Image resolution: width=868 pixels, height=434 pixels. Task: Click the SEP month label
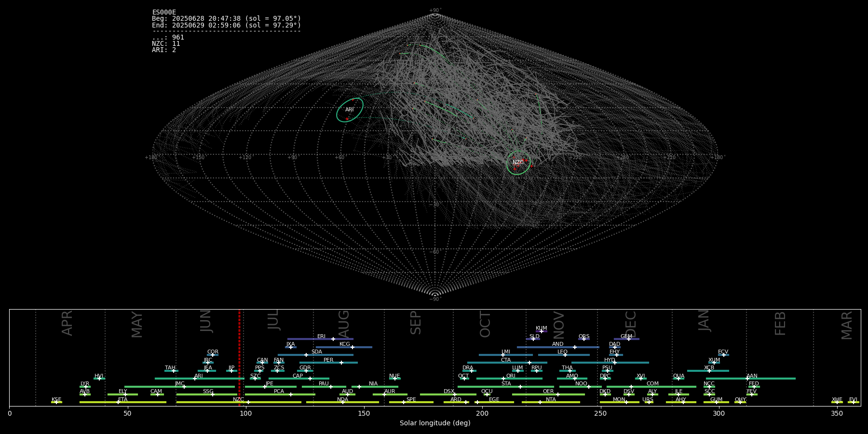(416, 323)
